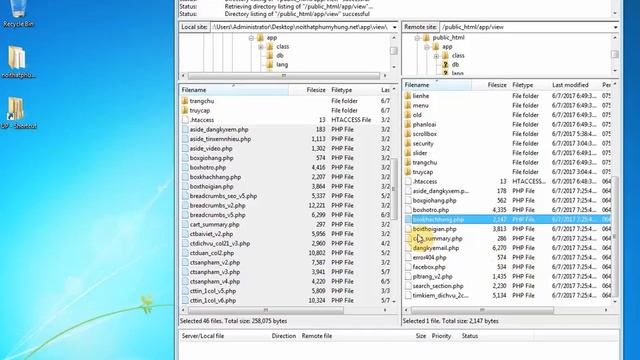Sort the local list by Filename column
Screen dimensions: 640x360
coord(233,90)
